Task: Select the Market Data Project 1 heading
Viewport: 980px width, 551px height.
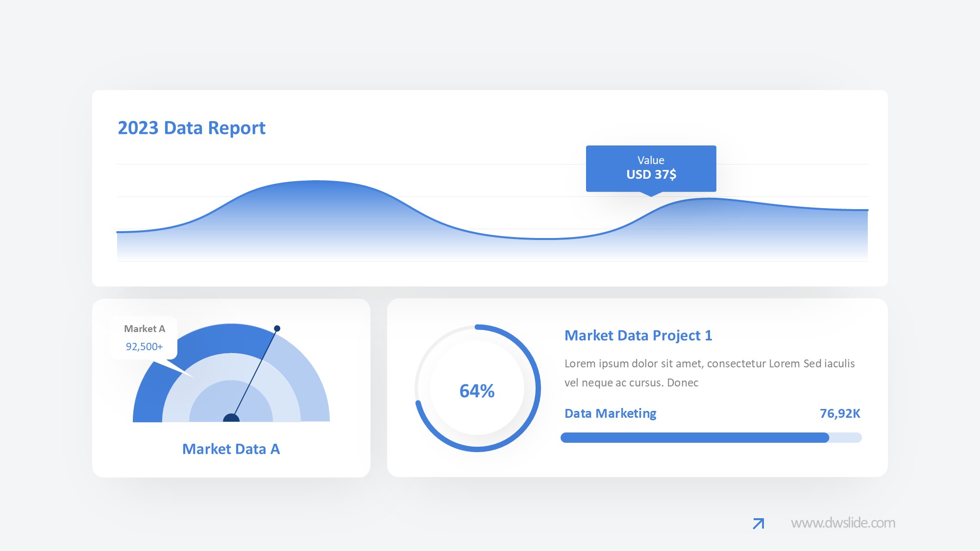Action: [638, 335]
